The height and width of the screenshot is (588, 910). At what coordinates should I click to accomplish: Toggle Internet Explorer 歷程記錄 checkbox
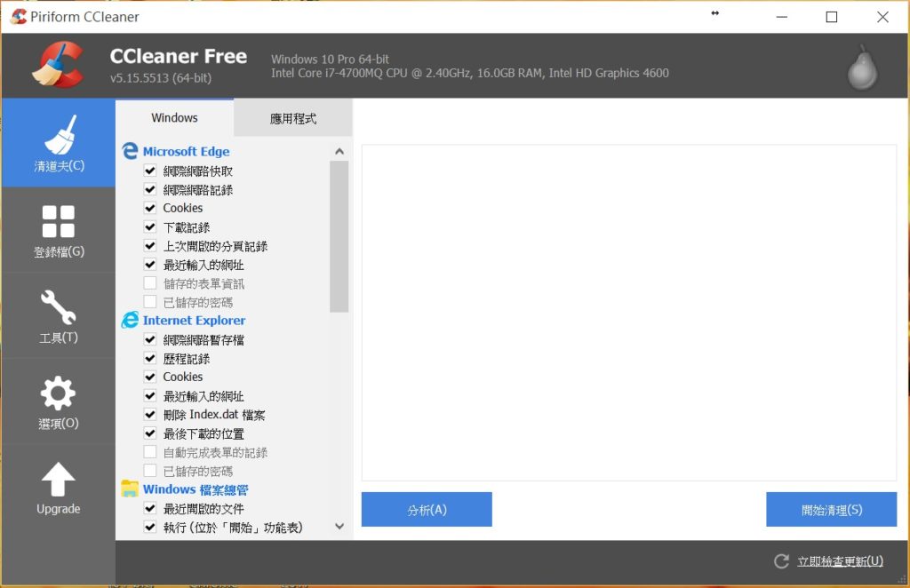[x=149, y=358]
